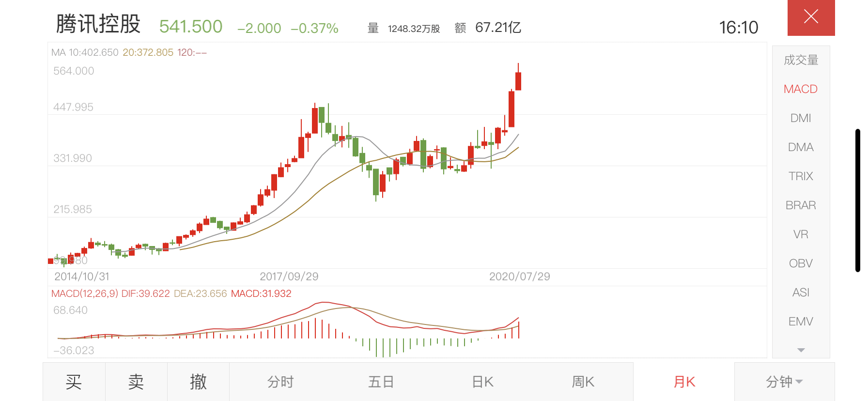Close the chart with the red X
The image size is (868, 401).
click(811, 17)
